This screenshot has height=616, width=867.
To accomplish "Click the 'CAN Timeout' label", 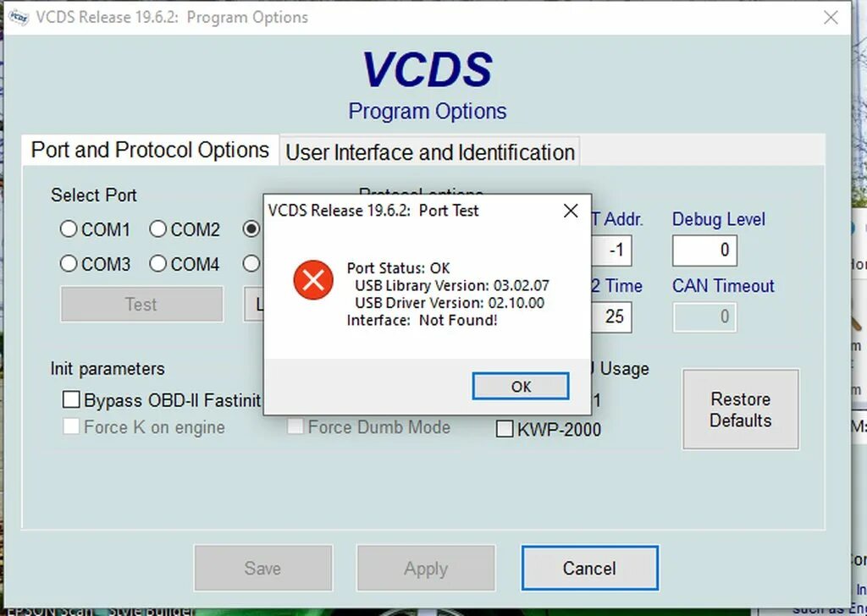I will (723, 286).
